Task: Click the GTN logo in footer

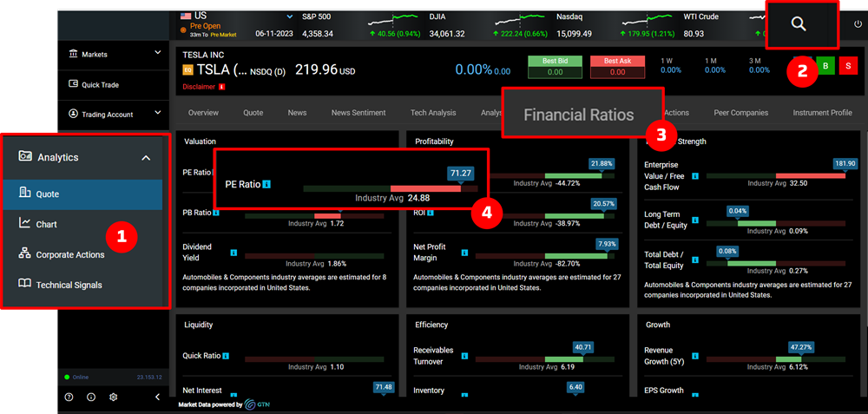Action: pos(258,404)
